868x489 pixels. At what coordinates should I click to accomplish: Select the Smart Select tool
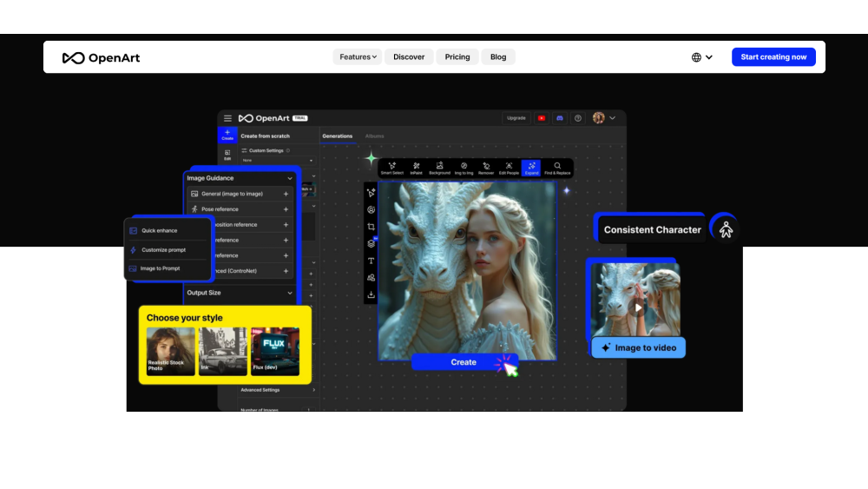point(391,168)
